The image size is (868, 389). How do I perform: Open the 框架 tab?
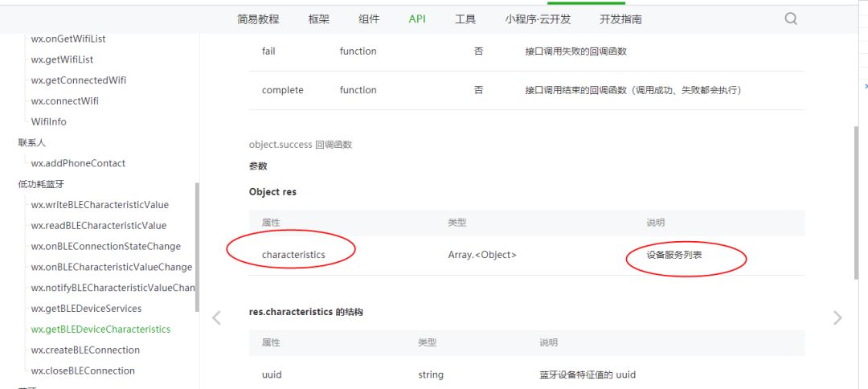click(x=319, y=19)
